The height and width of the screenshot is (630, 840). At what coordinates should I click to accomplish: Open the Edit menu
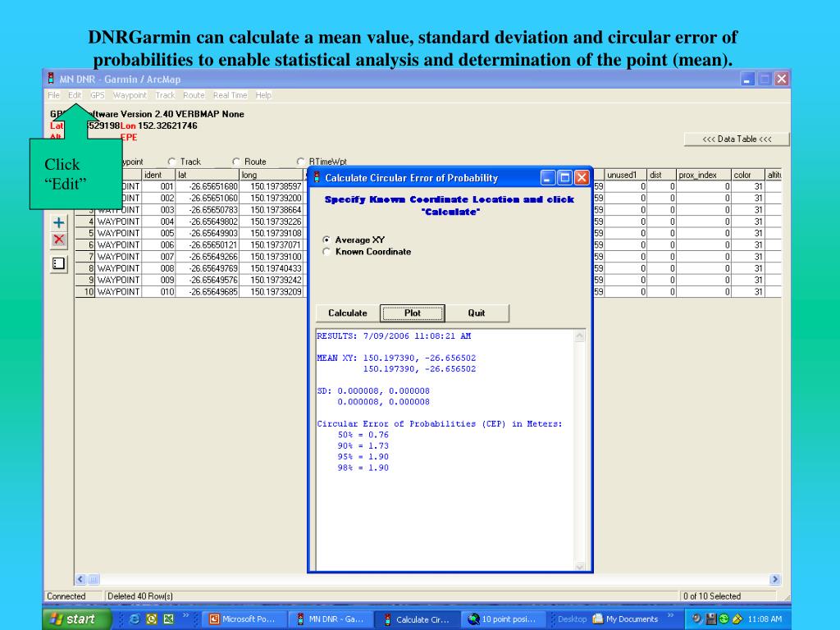coord(75,95)
